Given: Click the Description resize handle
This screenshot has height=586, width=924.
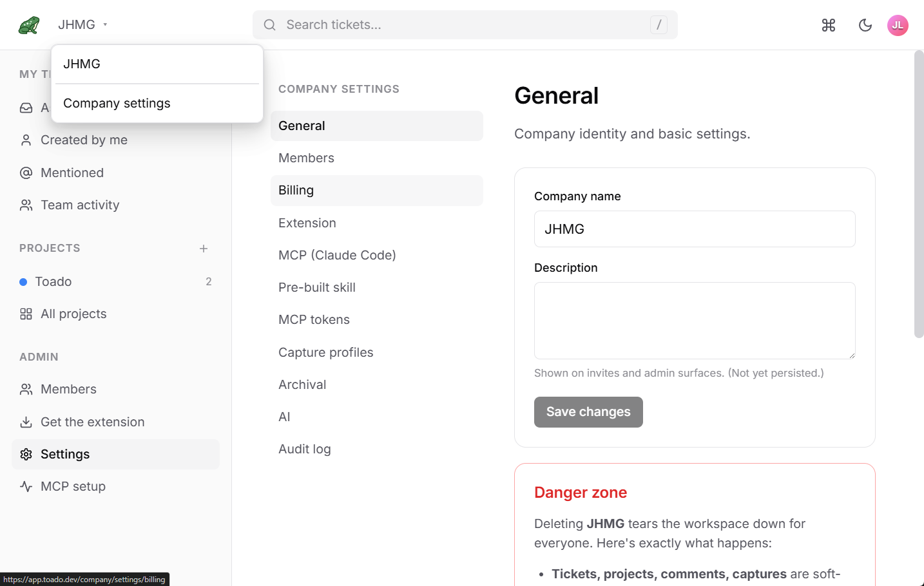Looking at the screenshot, I should 851,355.
